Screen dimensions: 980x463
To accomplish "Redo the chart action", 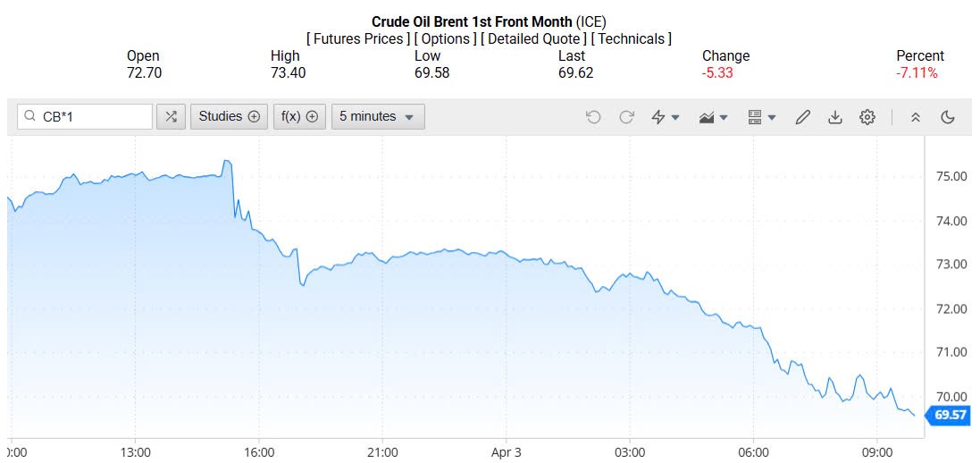I will 626,117.
